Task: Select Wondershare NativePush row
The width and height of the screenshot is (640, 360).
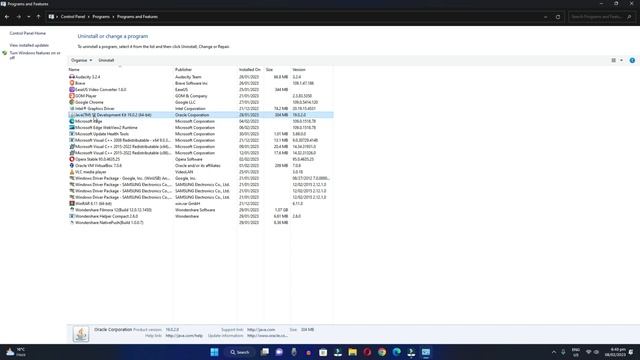Action: [x=200, y=222]
